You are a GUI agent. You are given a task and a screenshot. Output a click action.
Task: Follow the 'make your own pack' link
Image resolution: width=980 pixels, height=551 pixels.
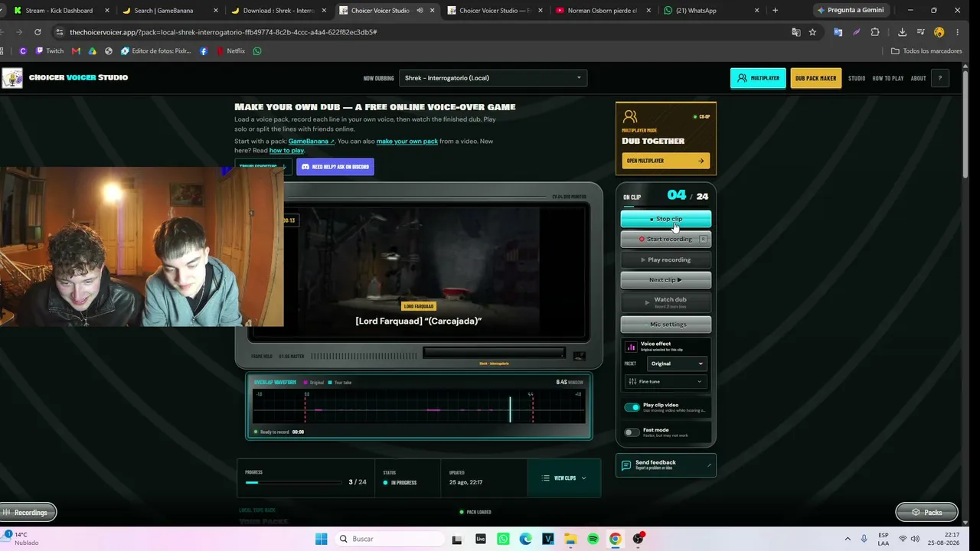pyautogui.click(x=407, y=142)
